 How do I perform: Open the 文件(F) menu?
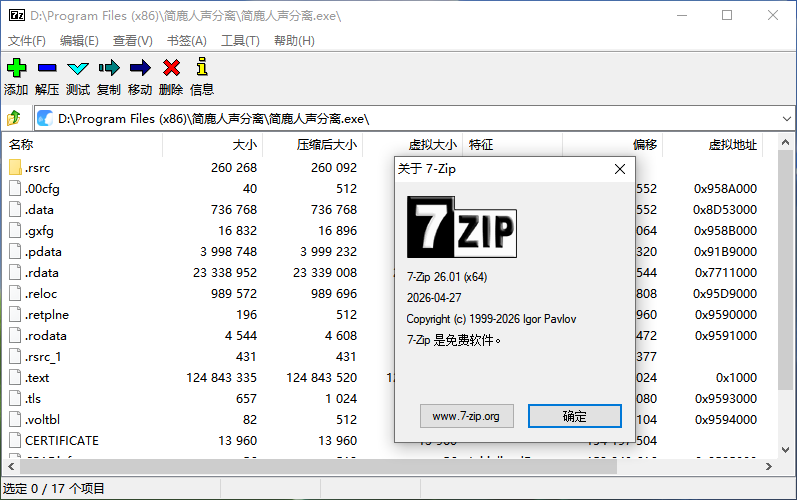26,41
